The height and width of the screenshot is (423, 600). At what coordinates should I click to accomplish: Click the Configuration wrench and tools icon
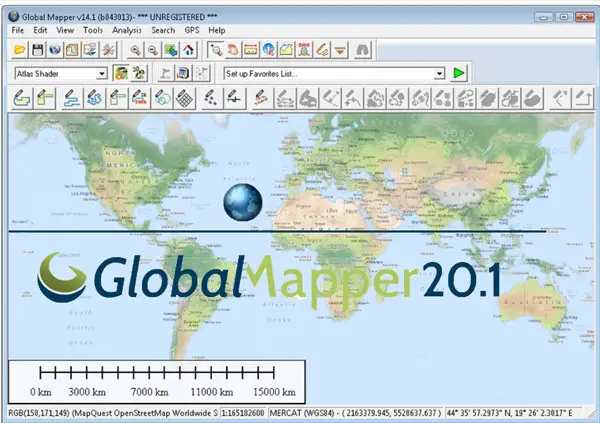(108, 50)
